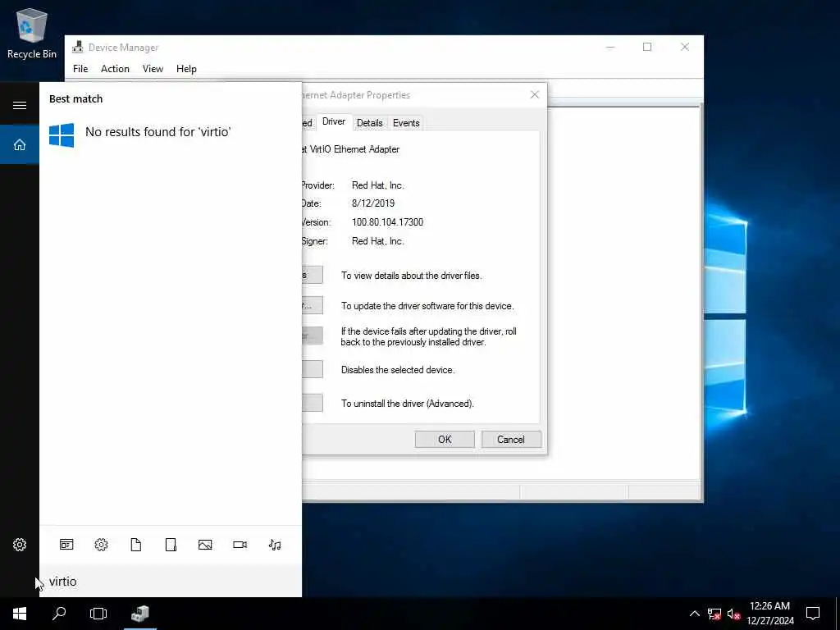The image size is (840, 630).
Task: Open the Recycle Bin desktop icon
Action: tap(32, 34)
